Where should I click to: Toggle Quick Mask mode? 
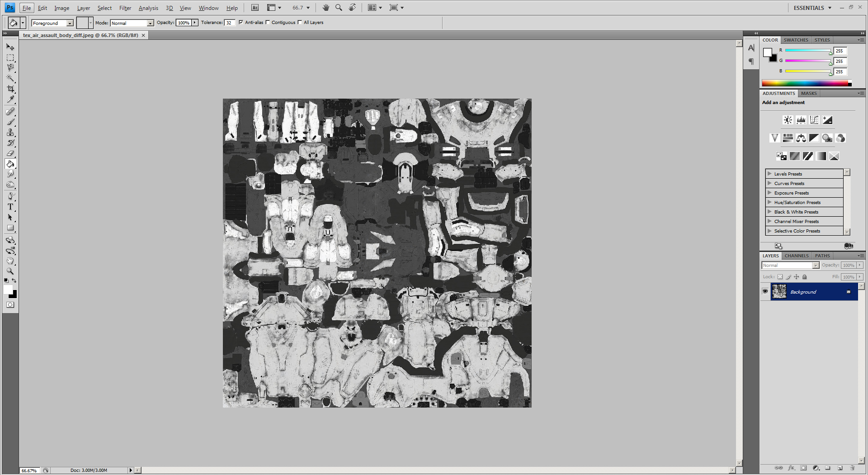10,305
